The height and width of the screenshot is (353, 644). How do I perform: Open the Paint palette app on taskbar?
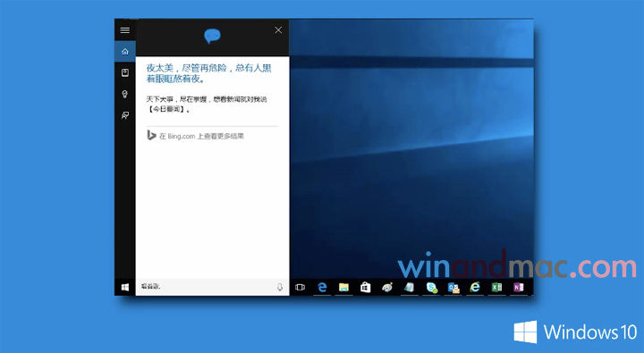click(x=387, y=288)
